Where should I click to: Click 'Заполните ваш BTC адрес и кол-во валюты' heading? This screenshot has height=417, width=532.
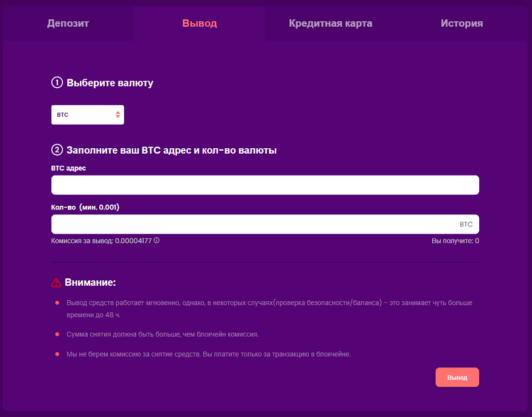pos(171,150)
